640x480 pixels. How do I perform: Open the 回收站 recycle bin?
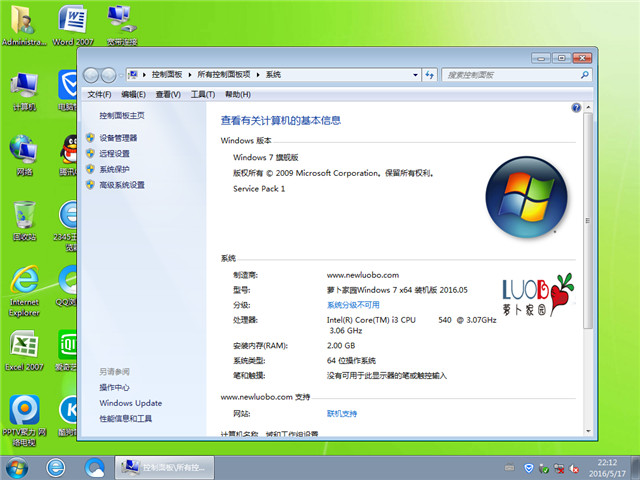(x=24, y=220)
